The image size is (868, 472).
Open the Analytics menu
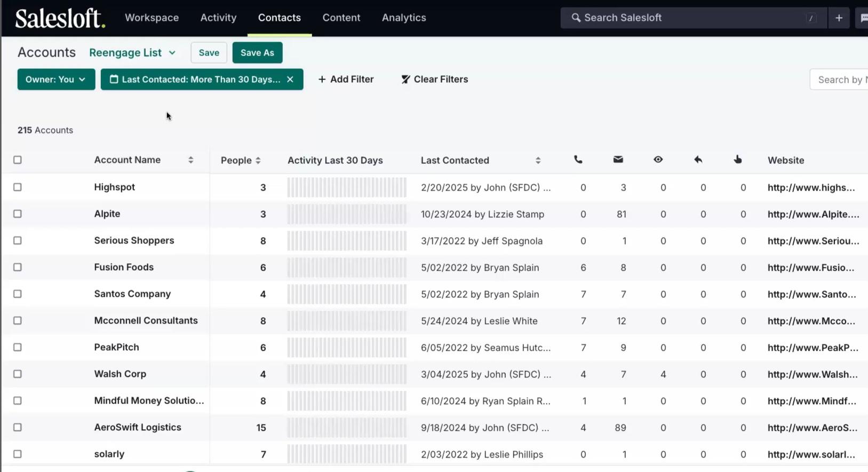point(404,18)
